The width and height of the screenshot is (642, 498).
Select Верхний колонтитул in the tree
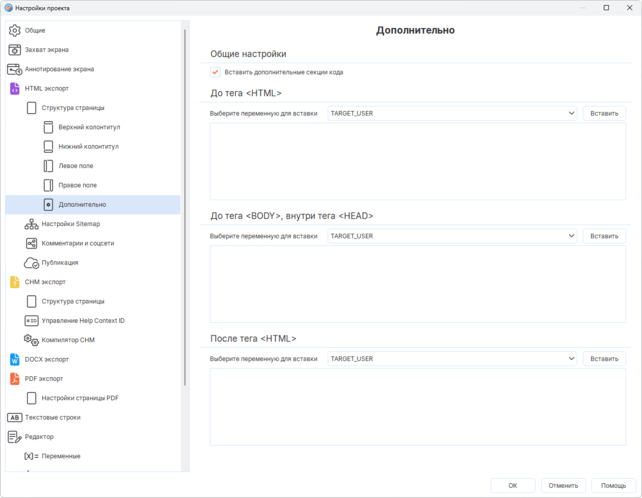tap(88, 127)
